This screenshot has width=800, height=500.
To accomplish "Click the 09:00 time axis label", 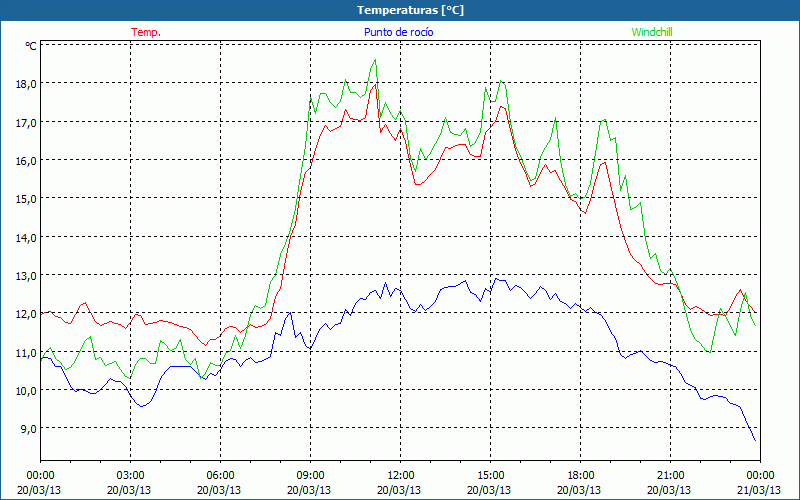I will tap(311, 476).
